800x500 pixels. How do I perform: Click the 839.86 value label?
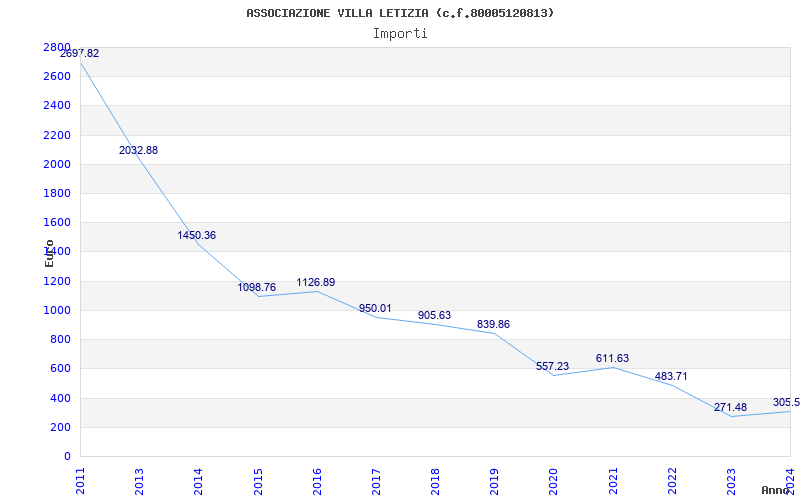[493, 324]
